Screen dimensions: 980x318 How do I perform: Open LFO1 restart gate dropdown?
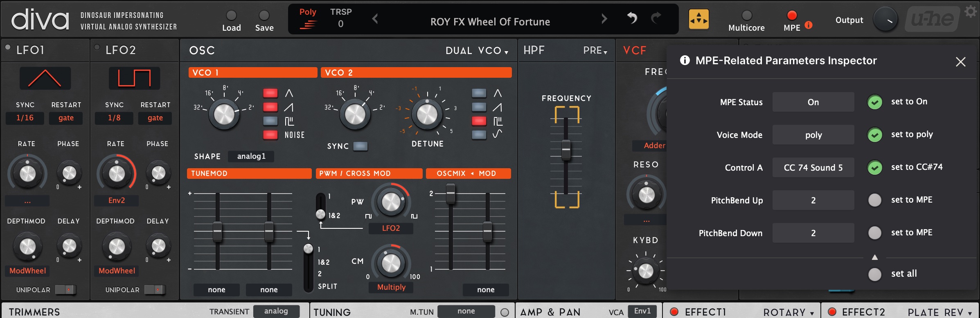pos(66,118)
